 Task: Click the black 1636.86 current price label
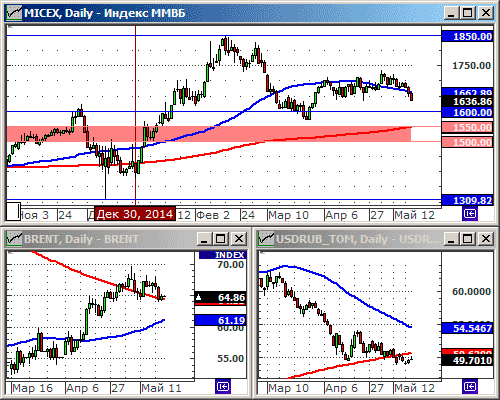coord(467,101)
